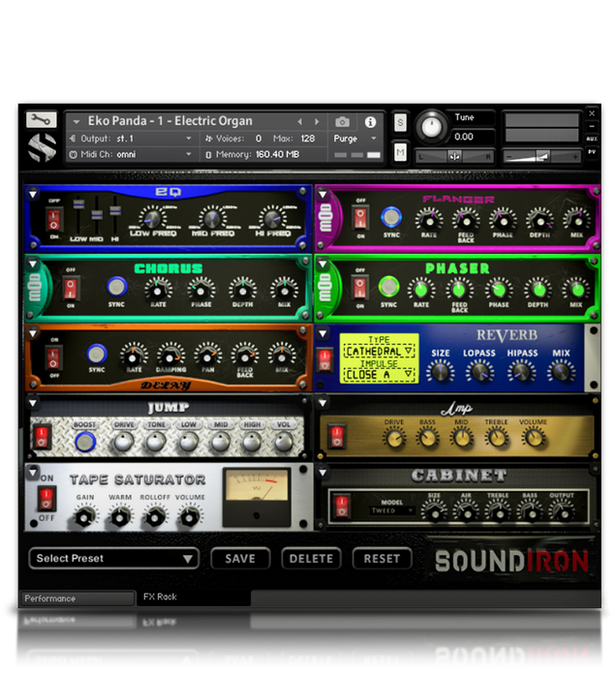
Task: Click the Tune knob
Action: (432, 127)
